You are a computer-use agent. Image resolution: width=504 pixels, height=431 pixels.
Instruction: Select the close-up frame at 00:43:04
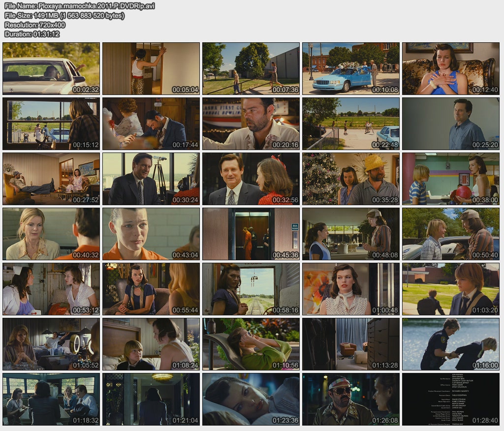151,234
